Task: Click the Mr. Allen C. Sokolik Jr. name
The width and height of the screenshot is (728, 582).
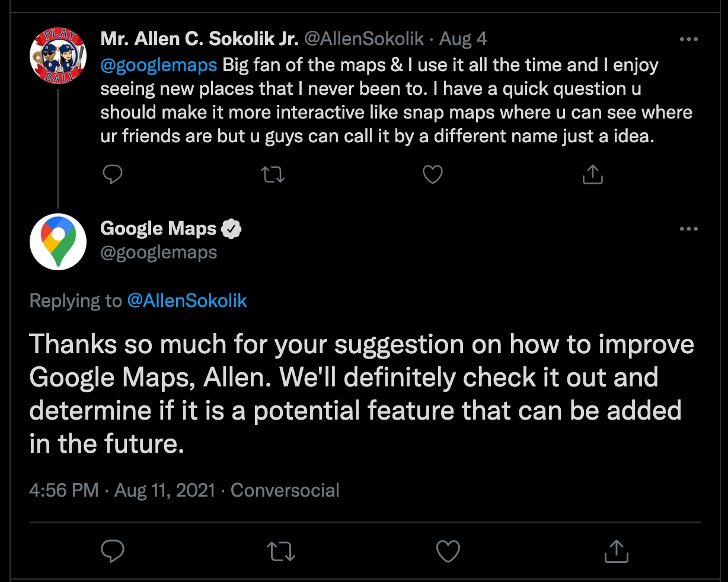Action: tap(199, 39)
